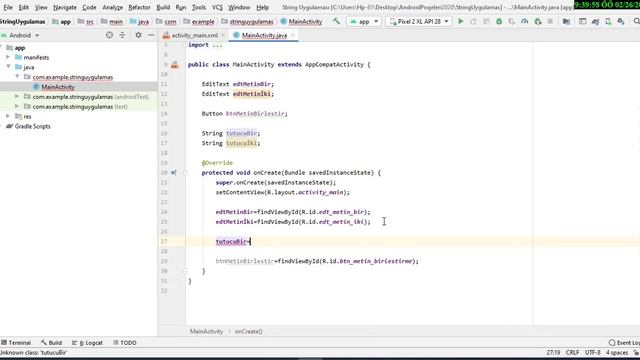Expand the manifests folder
This screenshot has height=360, width=640.
pyautogui.click(x=8, y=57)
